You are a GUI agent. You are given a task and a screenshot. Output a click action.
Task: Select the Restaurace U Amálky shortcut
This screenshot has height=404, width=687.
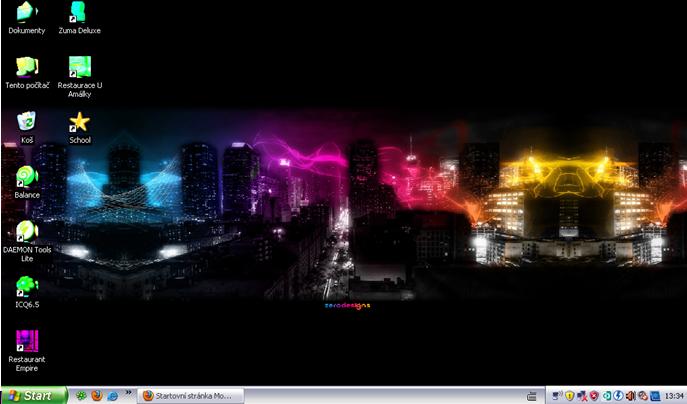tap(80, 77)
